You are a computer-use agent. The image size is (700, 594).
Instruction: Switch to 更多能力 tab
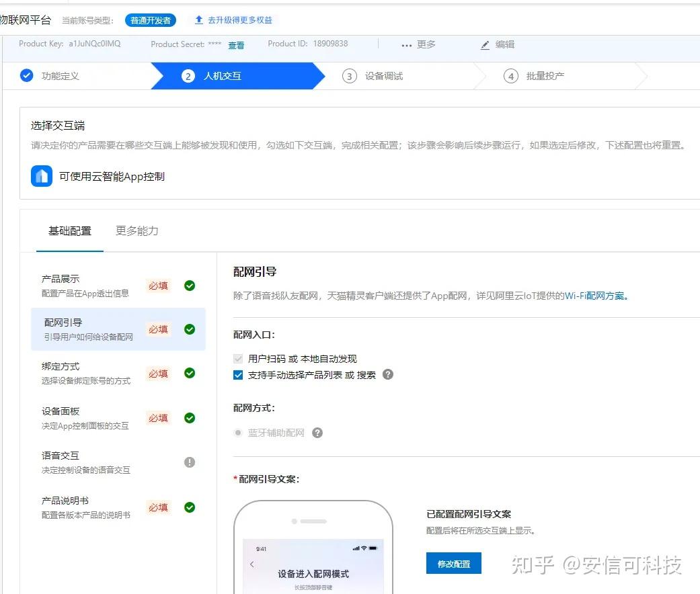coord(137,231)
